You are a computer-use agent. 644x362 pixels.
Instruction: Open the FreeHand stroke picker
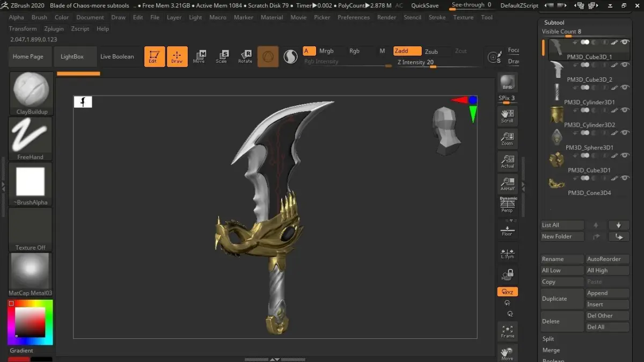[31, 139]
